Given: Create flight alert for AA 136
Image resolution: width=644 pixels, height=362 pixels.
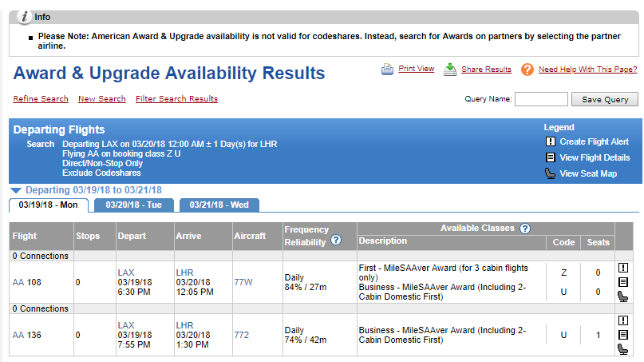Looking at the screenshot, I should pyautogui.click(x=622, y=320).
